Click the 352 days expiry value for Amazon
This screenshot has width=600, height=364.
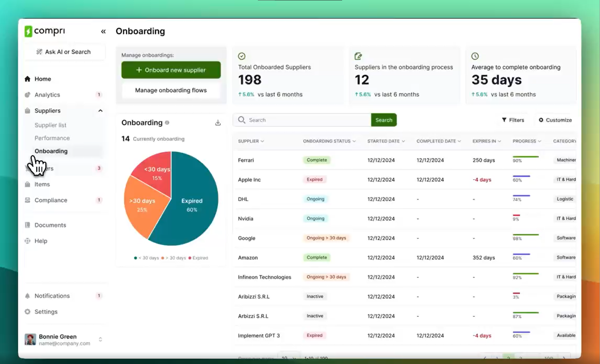click(x=484, y=258)
